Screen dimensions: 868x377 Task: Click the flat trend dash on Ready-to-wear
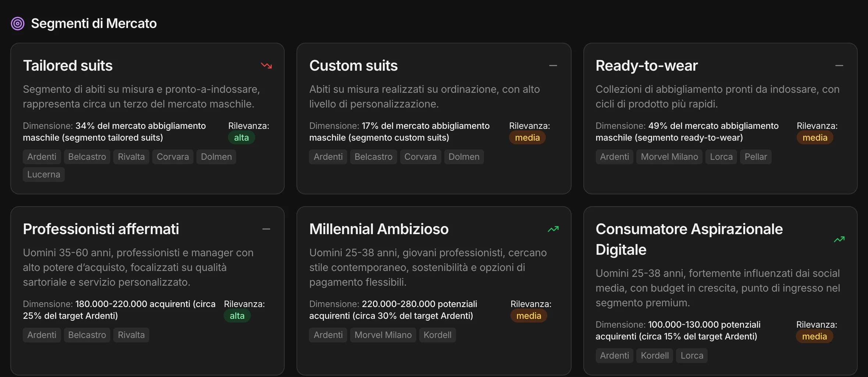click(839, 66)
